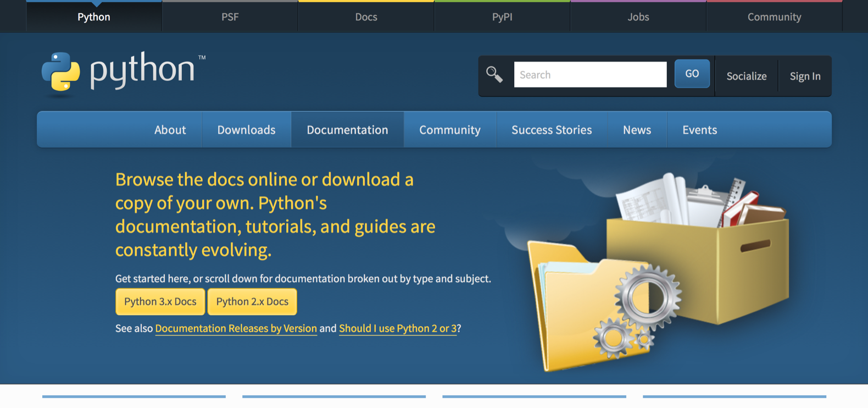Click the GO search button
Image resolution: width=868 pixels, height=408 pixels.
692,74
